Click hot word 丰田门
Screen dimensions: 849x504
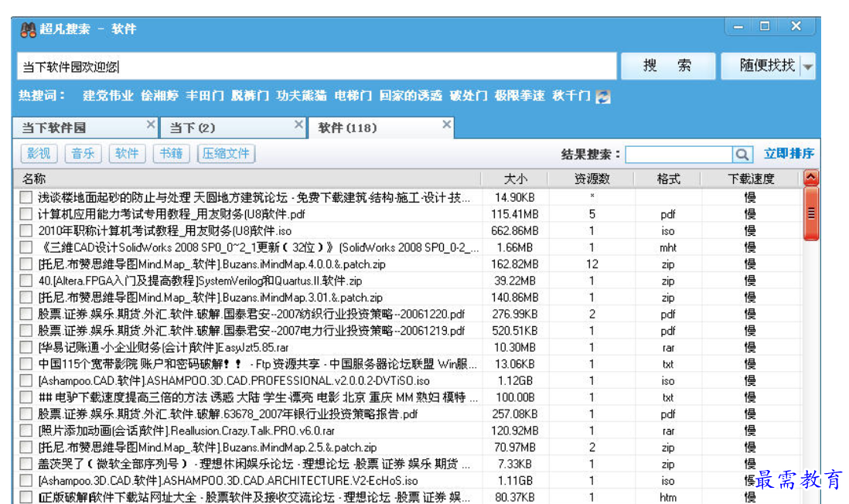point(205,97)
